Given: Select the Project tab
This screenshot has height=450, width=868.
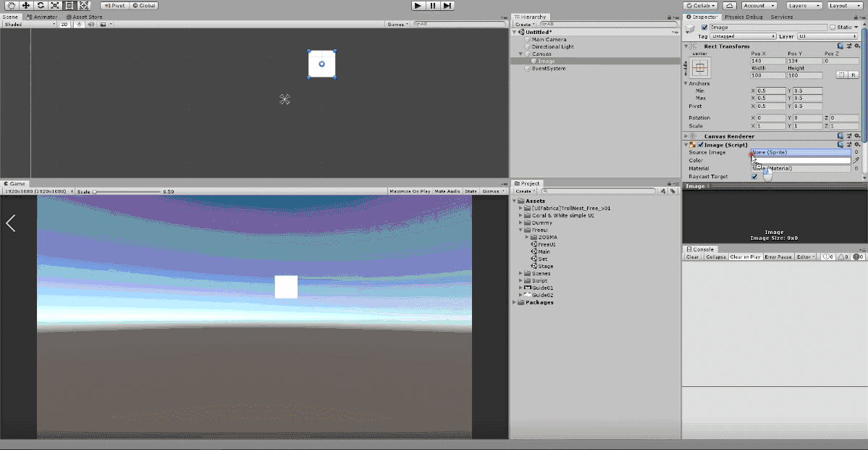Looking at the screenshot, I should [526, 183].
